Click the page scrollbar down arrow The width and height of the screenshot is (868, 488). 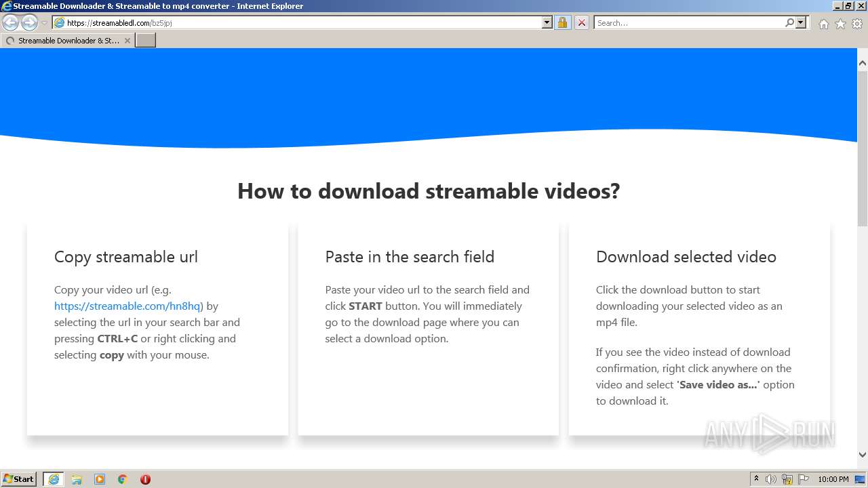click(863, 455)
